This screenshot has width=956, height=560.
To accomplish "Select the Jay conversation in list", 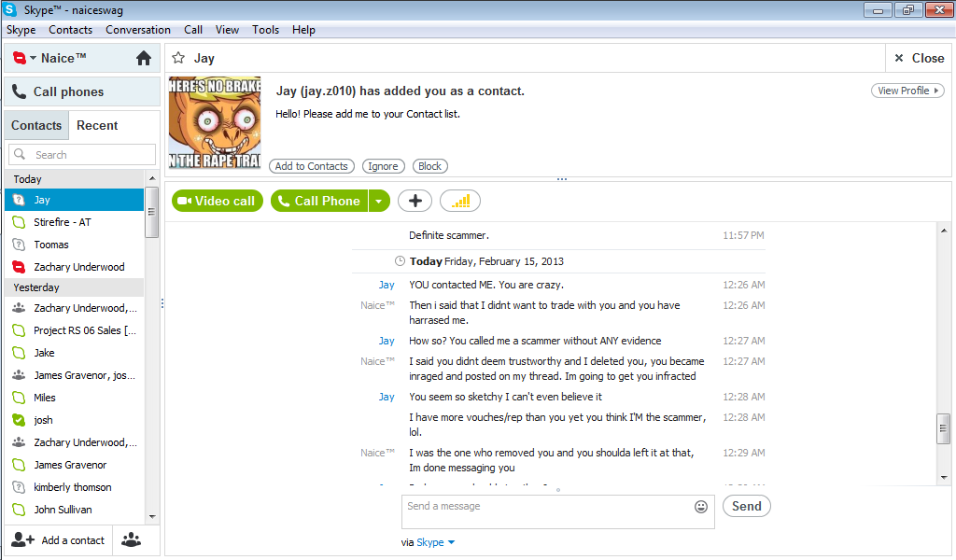I will click(x=75, y=200).
